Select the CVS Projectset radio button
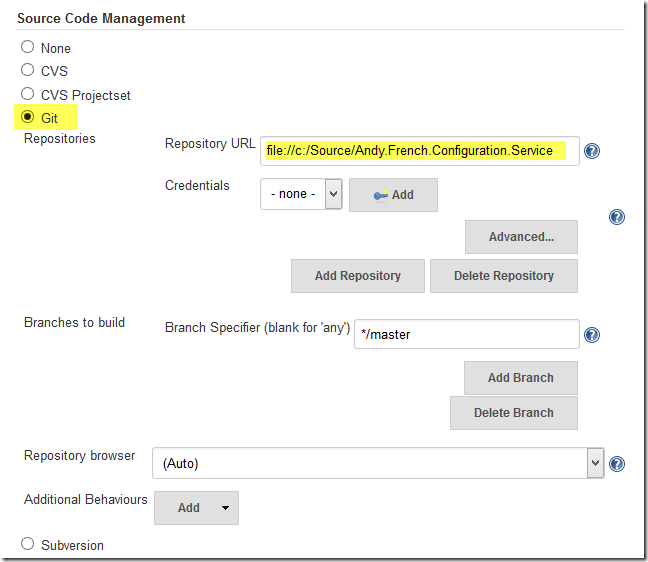Viewport: 648px width, 562px height. [28, 95]
